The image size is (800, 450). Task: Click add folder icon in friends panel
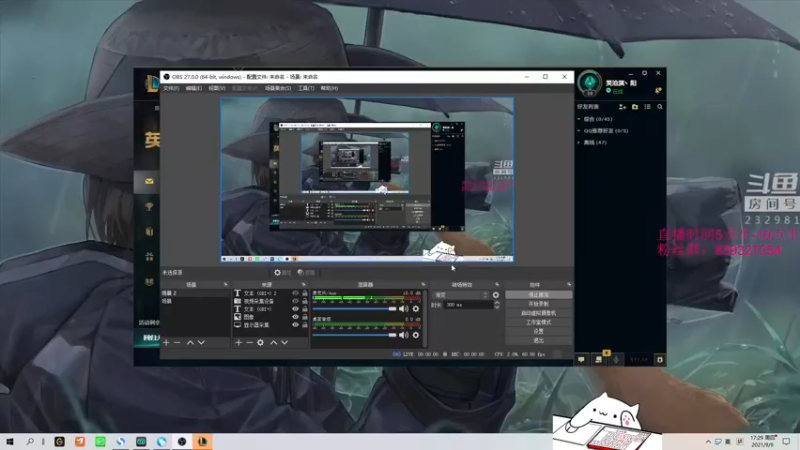635,107
